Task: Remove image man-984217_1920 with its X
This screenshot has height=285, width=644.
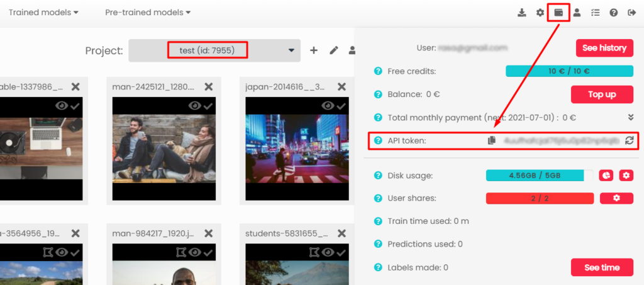Action: 209,233
